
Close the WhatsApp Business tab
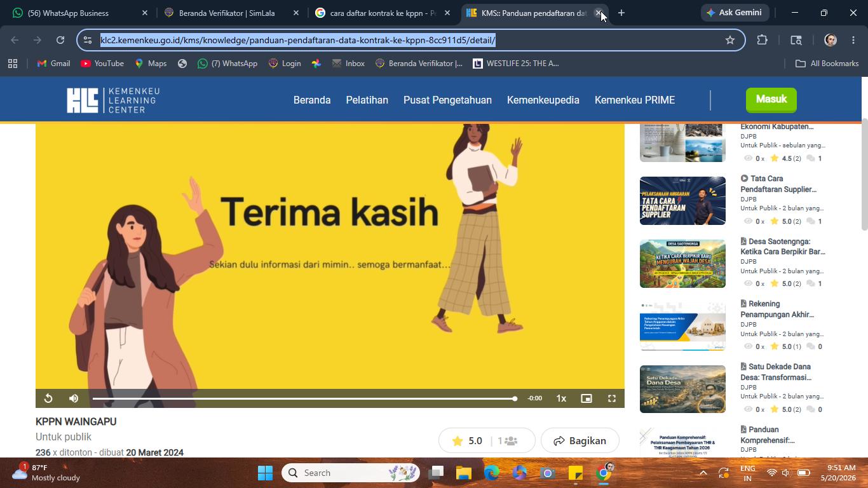[x=145, y=13]
